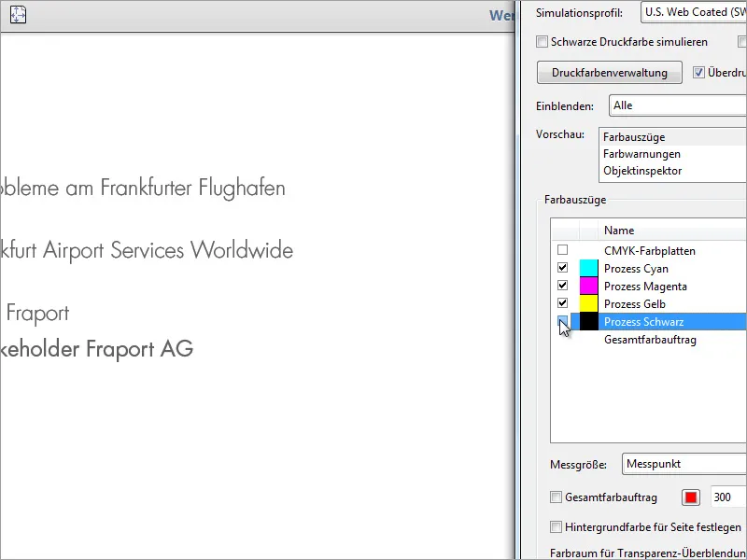The image size is (747, 560).
Task: Uncheck the Prozess Cyan separation
Action: 563,268
